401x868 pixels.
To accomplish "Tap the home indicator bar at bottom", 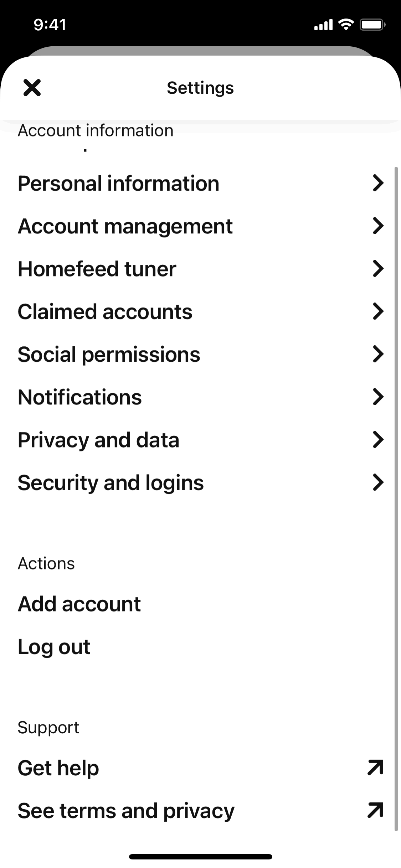I will coord(200,857).
